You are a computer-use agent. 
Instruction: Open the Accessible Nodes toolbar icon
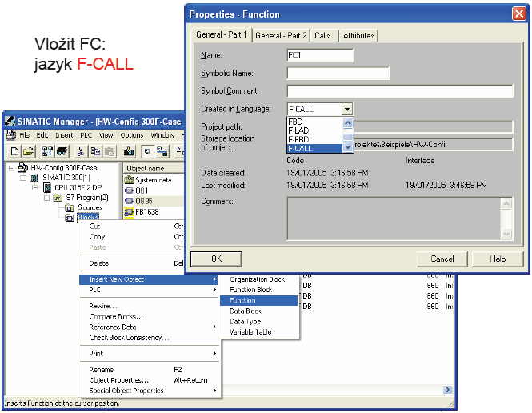pos(47,151)
